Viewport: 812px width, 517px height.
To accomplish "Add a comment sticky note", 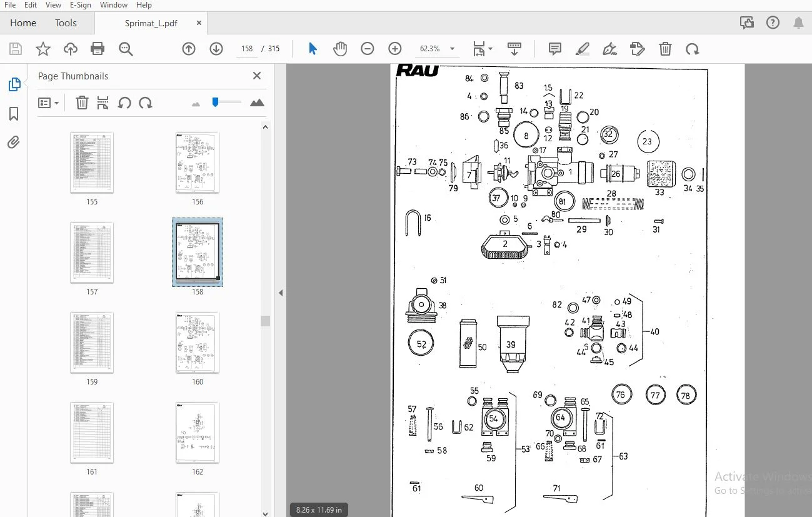I will click(554, 49).
